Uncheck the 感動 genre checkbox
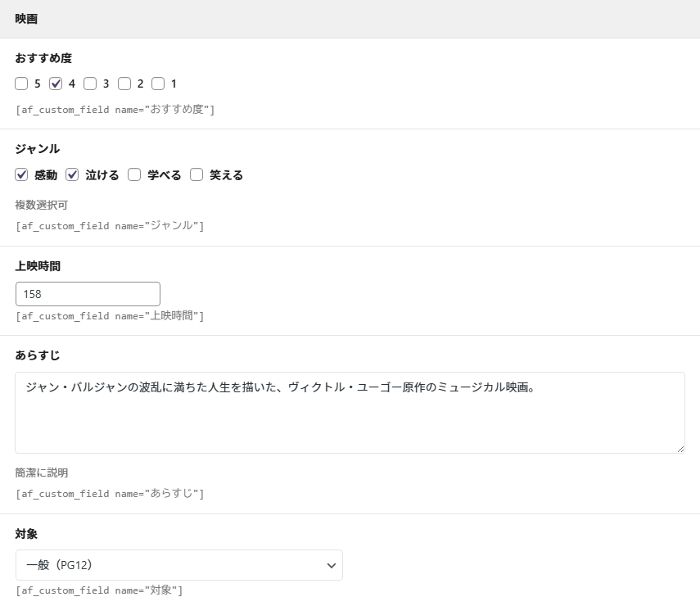 click(x=21, y=174)
